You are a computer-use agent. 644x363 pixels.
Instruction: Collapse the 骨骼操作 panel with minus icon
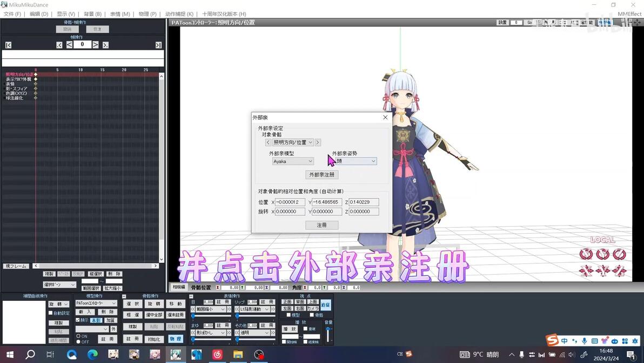click(124, 296)
